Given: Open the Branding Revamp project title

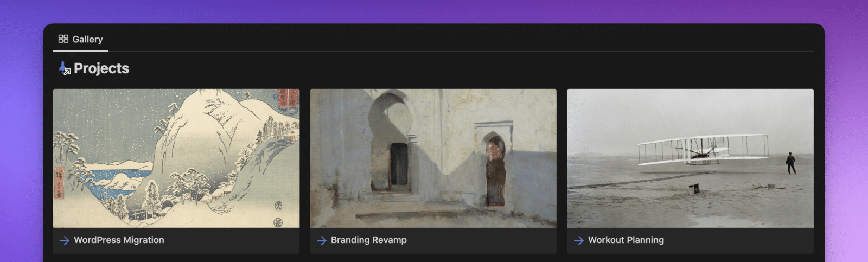Looking at the screenshot, I should click(368, 240).
